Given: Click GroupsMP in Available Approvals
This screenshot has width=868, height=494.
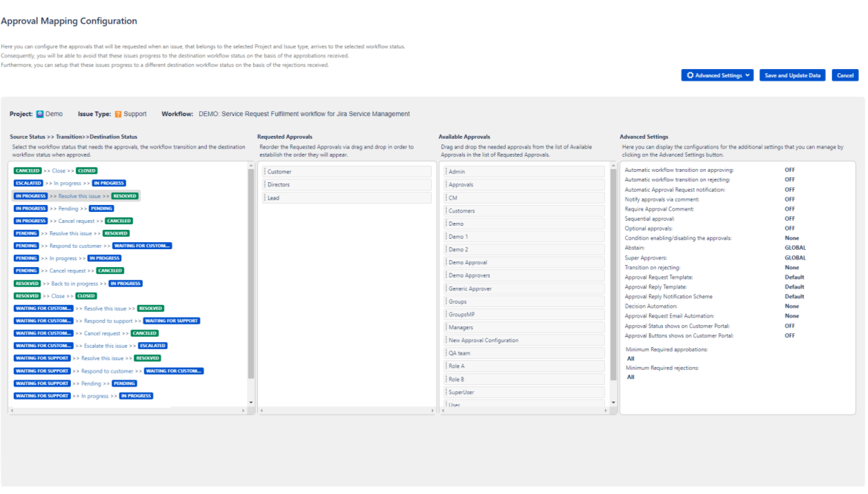Looking at the screenshot, I should tap(524, 315).
